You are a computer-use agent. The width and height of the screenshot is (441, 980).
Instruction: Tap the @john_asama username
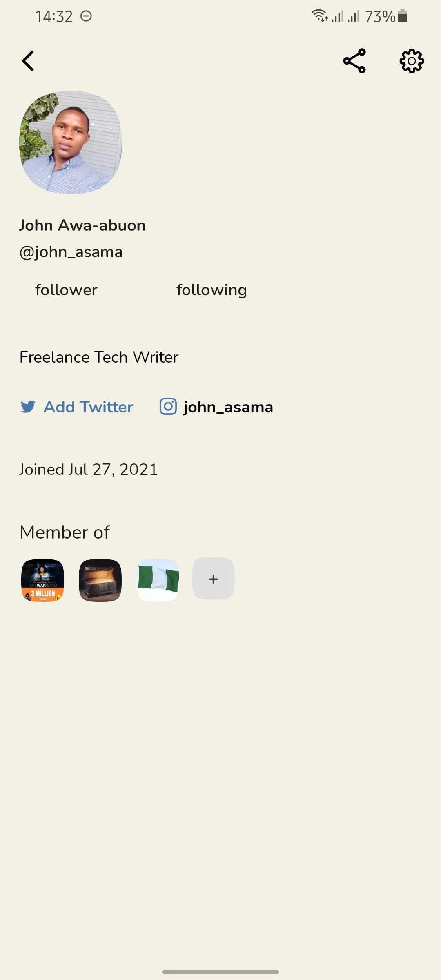[71, 252]
